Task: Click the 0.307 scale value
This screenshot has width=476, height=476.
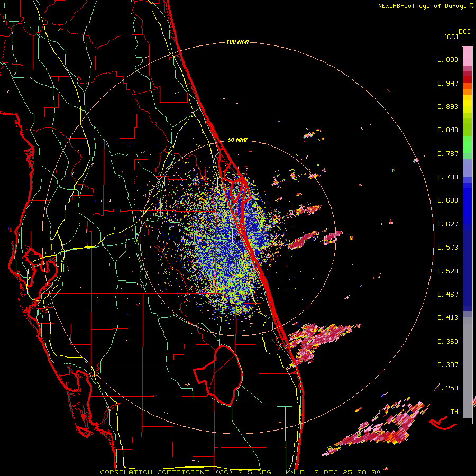Action: coord(448,365)
